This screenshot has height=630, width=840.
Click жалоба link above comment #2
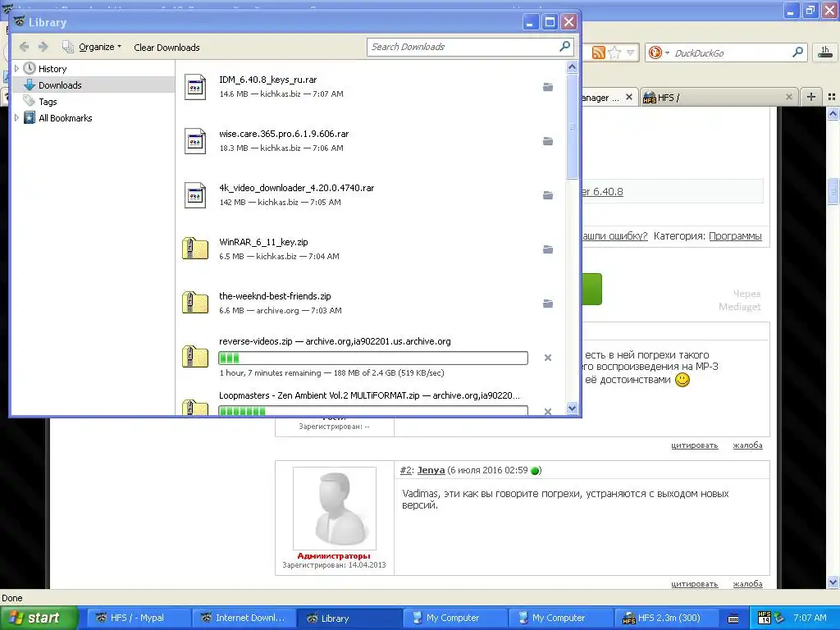[x=747, y=445]
